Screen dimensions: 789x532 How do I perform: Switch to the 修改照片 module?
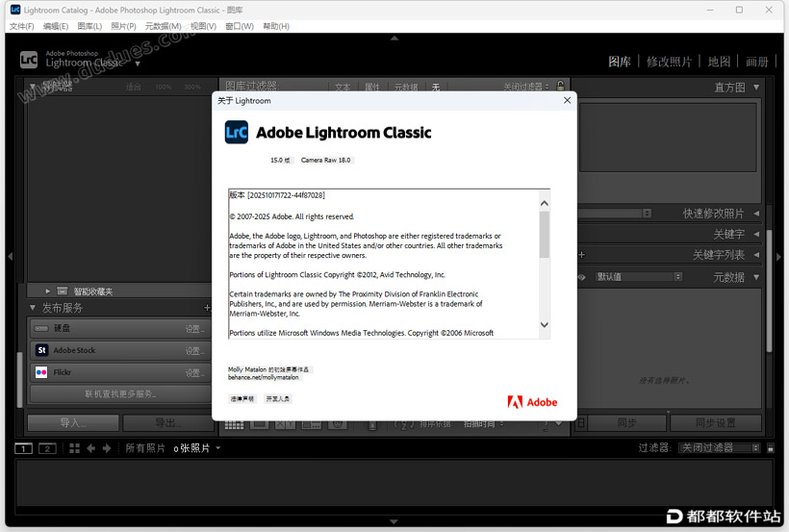coord(670,62)
